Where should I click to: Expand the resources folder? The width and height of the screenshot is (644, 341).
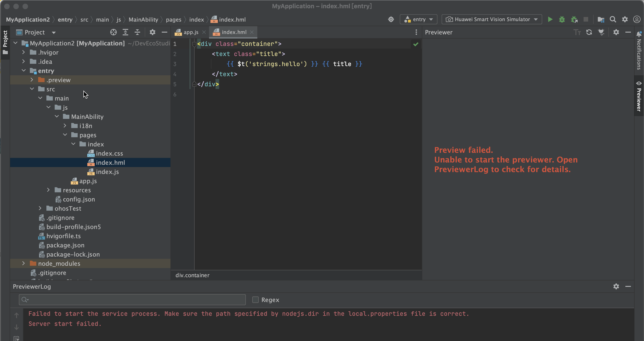pyautogui.click(x=48, y=190)
